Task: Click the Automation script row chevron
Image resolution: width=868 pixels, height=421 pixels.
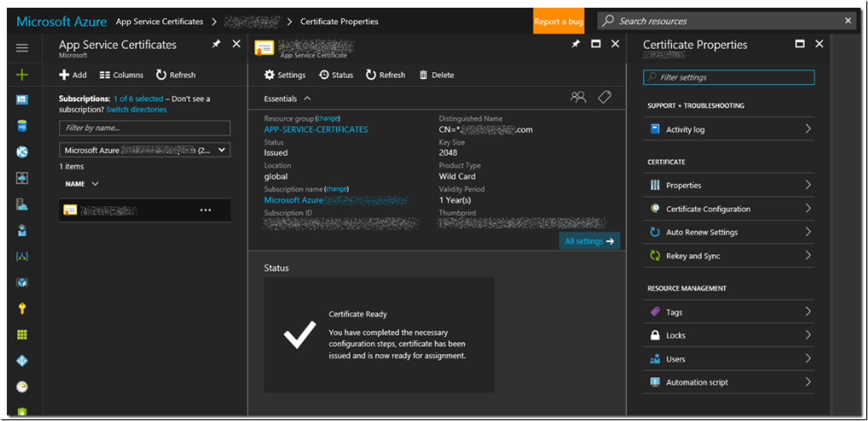Action: pyautogui.click(x=808, y=382)
